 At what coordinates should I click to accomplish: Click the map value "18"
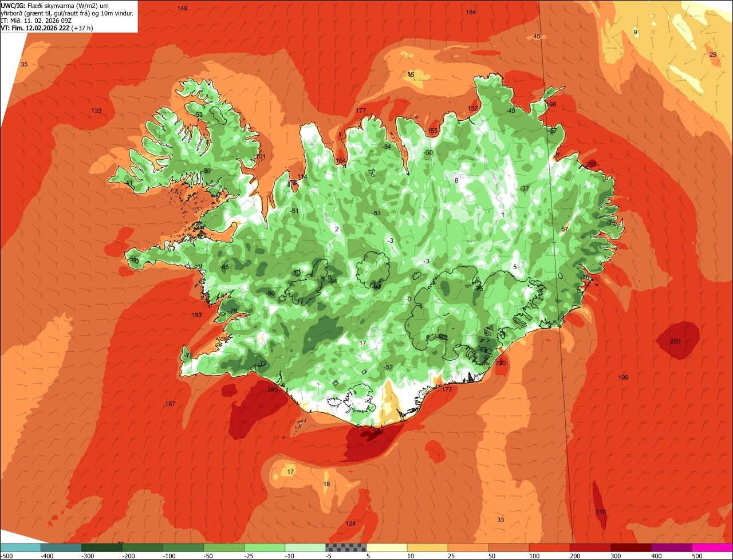click(x=326, y=484)
